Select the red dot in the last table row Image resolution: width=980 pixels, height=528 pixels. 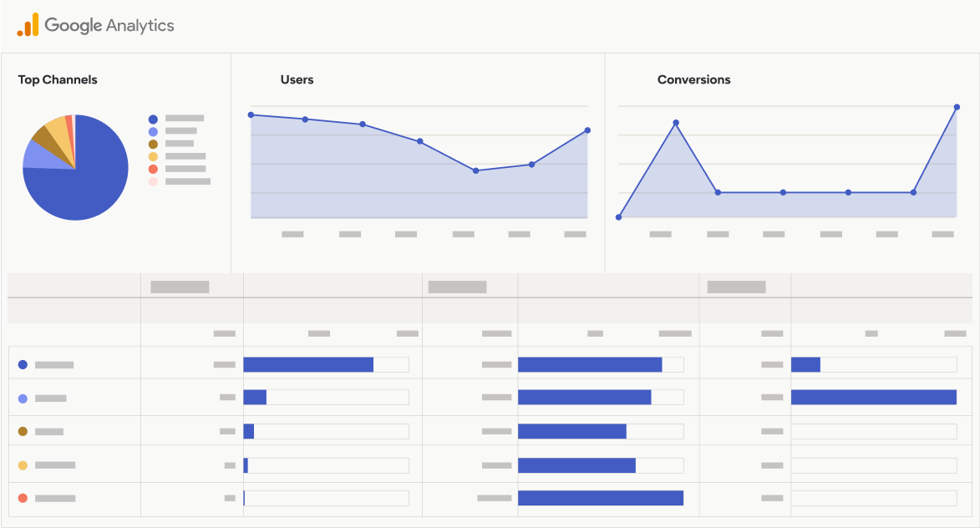pyautogui.click(x=23, y=498)
